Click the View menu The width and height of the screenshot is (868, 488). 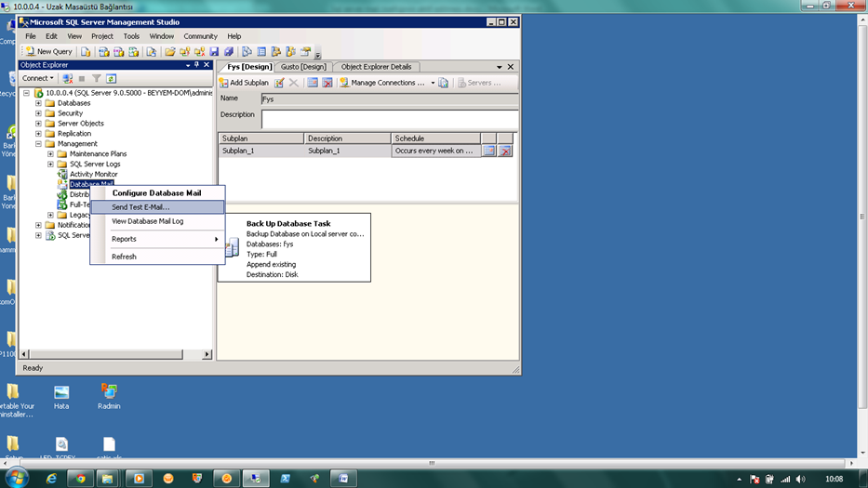74,36
